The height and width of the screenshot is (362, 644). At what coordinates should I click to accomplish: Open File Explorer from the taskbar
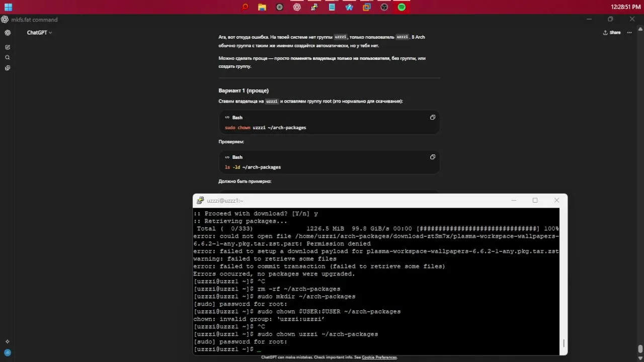pos(262,7)
